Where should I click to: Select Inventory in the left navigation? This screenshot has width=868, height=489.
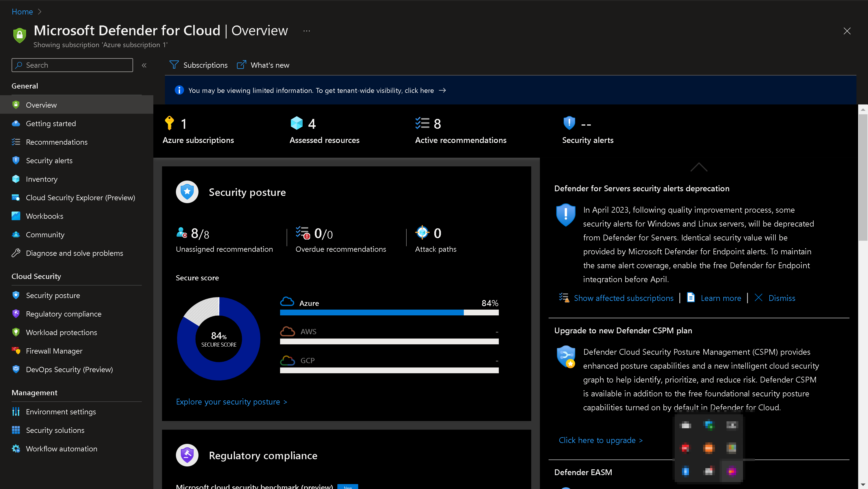point(41,179)
